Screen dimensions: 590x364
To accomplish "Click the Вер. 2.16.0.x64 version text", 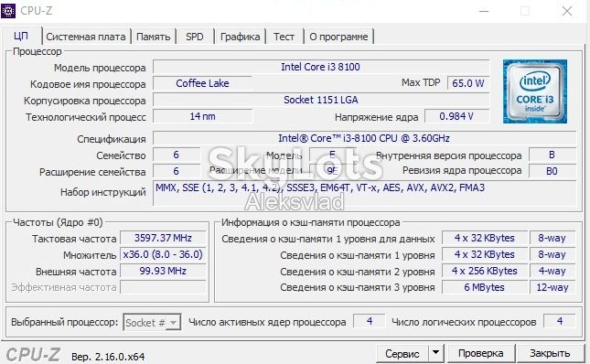I will pyautogui.click(x=108, y=357).
